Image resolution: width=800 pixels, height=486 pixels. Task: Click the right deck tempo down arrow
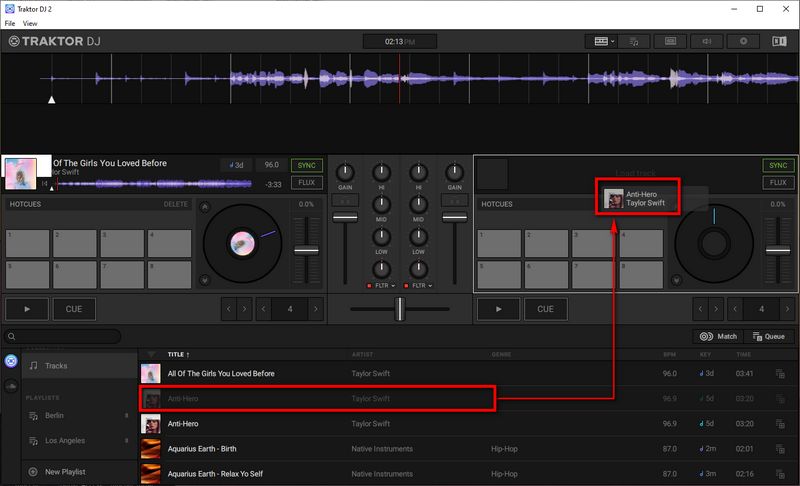click(x=677, y=280)
